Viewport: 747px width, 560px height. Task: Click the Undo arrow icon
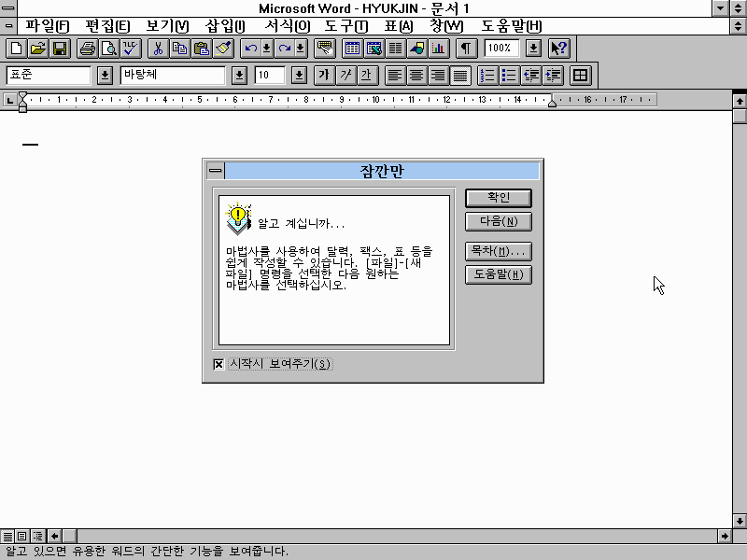250,49
